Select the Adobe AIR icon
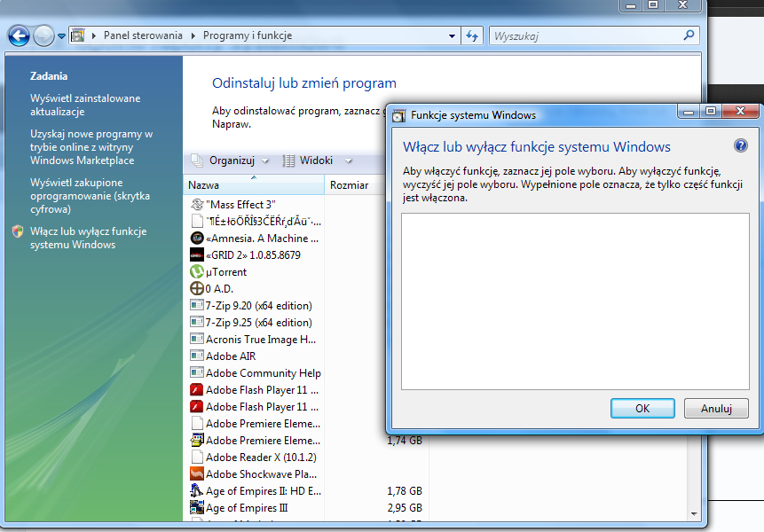The image size is (764, 532). click(x=197, y=356)
